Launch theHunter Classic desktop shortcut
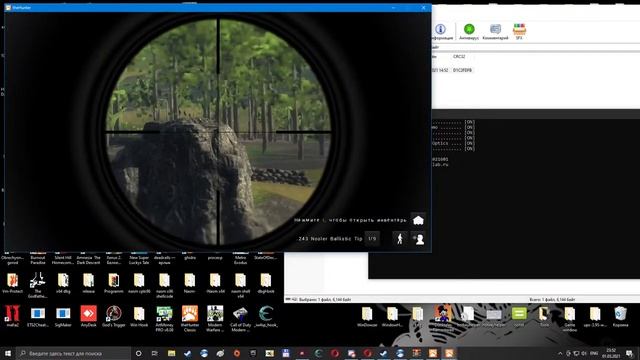 tap(189, 319)
